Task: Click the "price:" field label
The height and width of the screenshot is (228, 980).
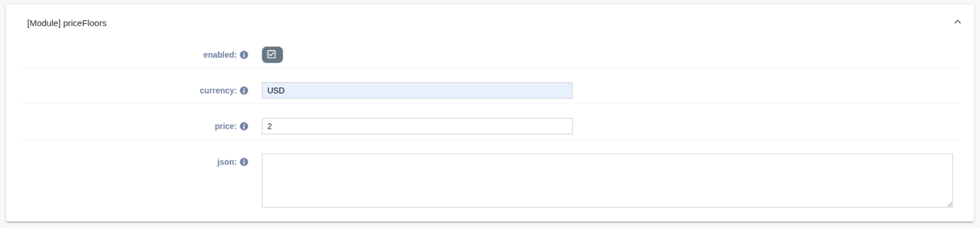Action: pyautogui.click(x=225, y=126)
